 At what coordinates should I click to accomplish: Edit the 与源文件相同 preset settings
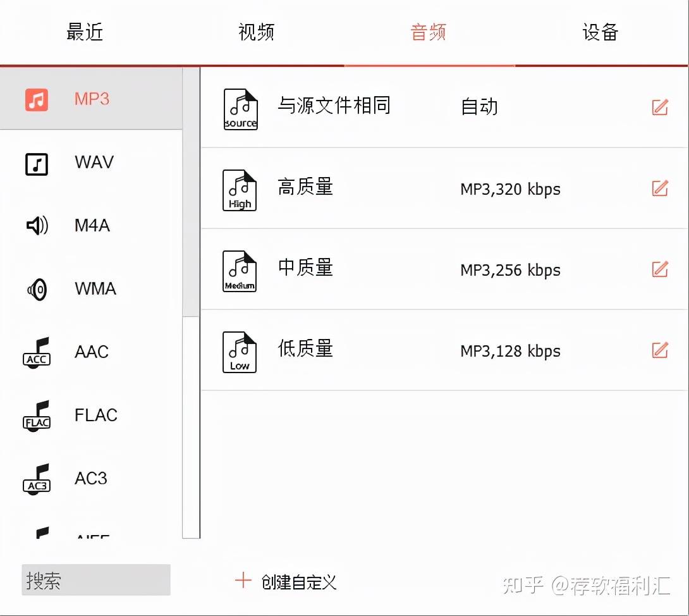click(x=659, y=108)
